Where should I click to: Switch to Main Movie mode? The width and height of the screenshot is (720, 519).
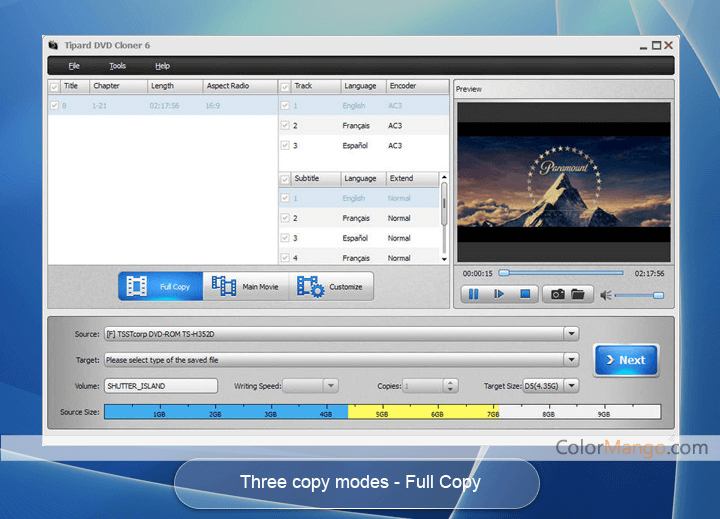pyautogui.click(x=246, y=287)
